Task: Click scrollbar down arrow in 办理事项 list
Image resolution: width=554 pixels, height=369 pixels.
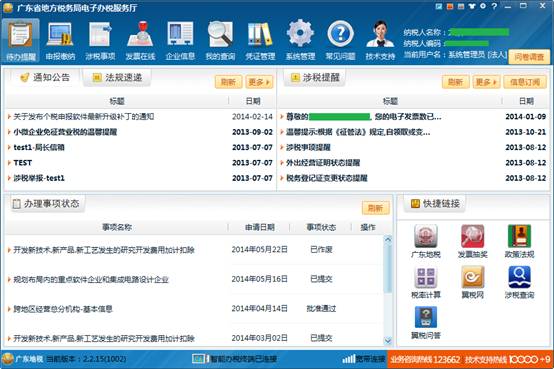Action: pos(388,341)
